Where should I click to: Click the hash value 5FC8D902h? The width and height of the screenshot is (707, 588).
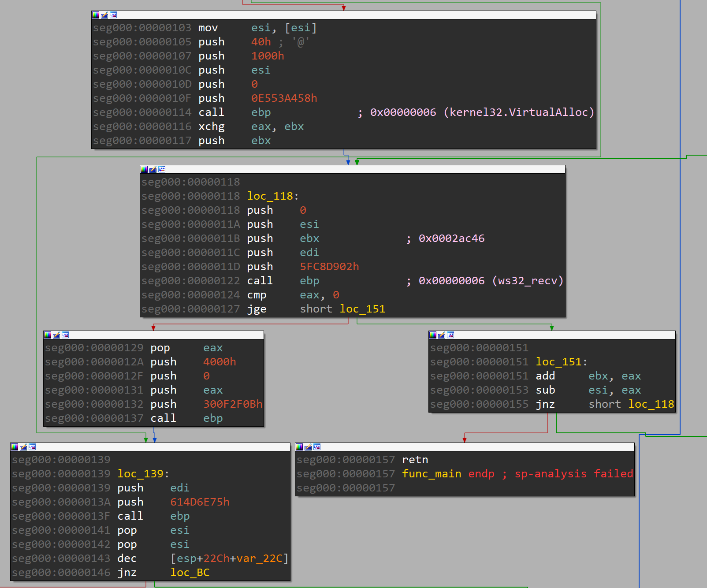(329, 267)
